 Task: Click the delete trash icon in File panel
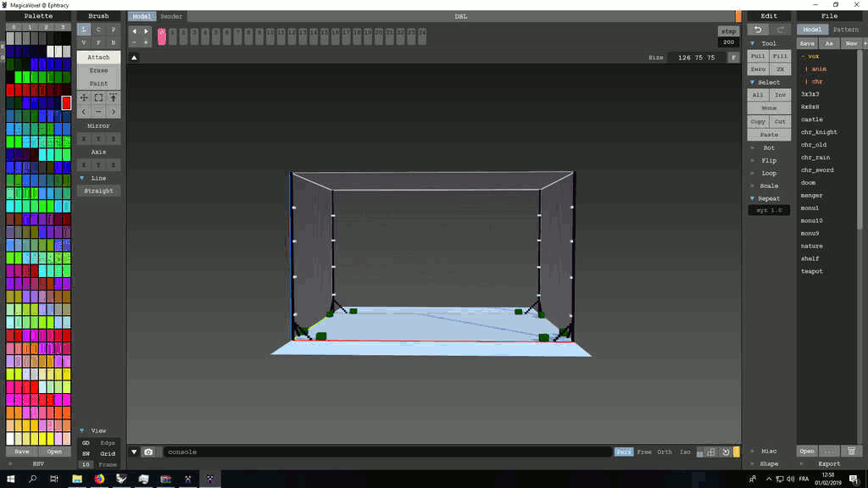(851, 451)
